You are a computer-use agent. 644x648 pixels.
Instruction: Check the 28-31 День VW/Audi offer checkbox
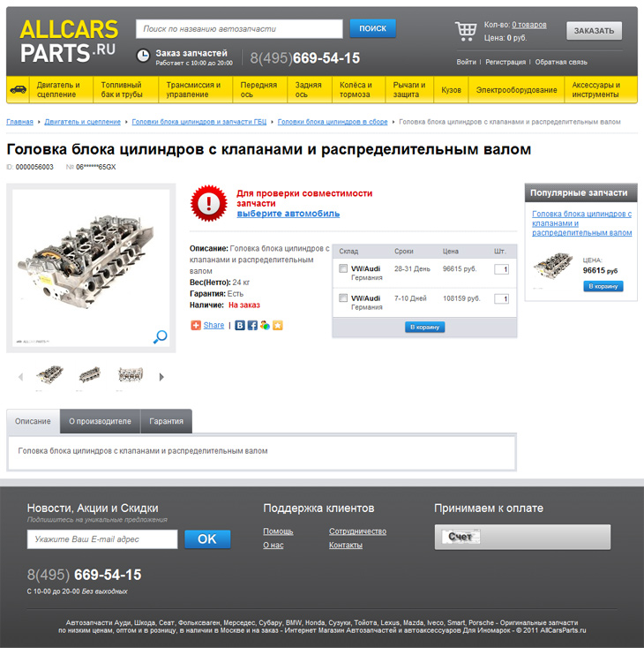click(343, 268)
